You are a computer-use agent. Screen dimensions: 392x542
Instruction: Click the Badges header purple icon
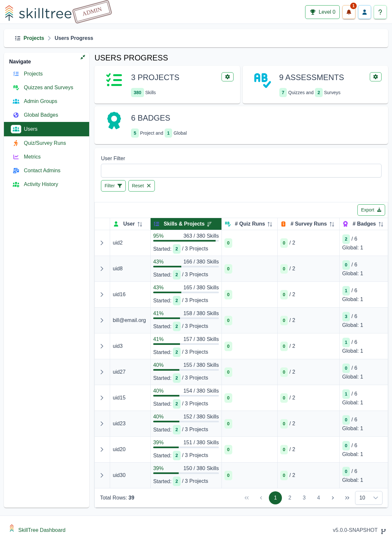pyautogui.click(x=346, y=224)
